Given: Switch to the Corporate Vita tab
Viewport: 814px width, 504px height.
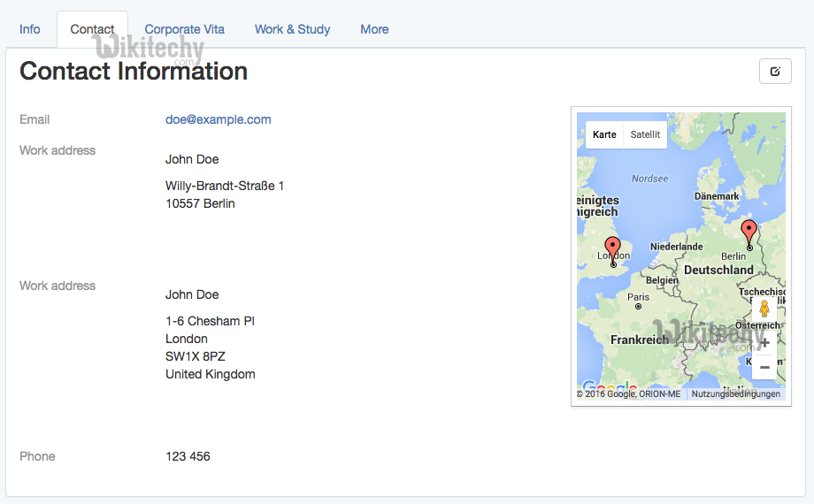Looking at the screenshot, I should 184,29.
